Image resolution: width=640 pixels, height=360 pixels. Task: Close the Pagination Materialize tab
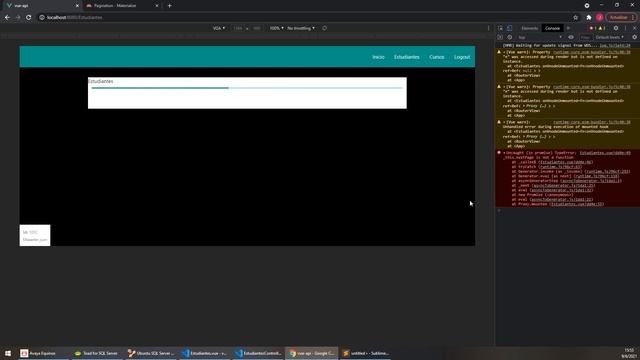157,6
